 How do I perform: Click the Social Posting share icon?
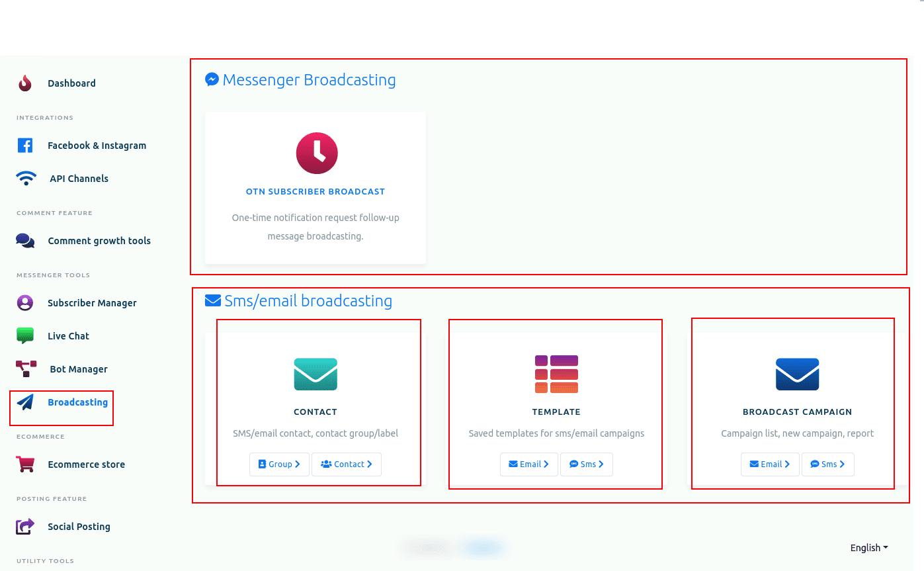tap(25, 527)
